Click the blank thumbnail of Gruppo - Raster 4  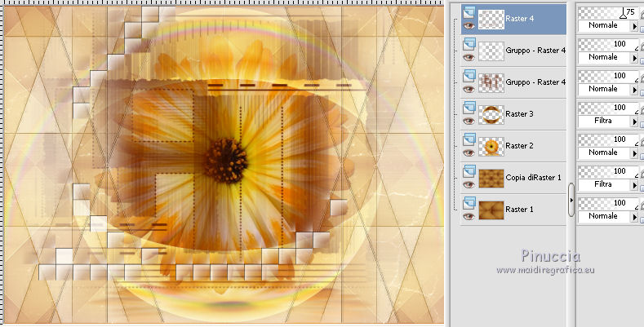491,51
